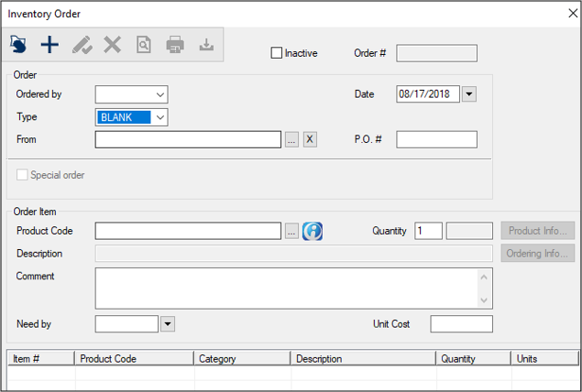Click the ellipsis button beside Product Code field
Viewport: 582px width, 392px height.
(291, 231)
